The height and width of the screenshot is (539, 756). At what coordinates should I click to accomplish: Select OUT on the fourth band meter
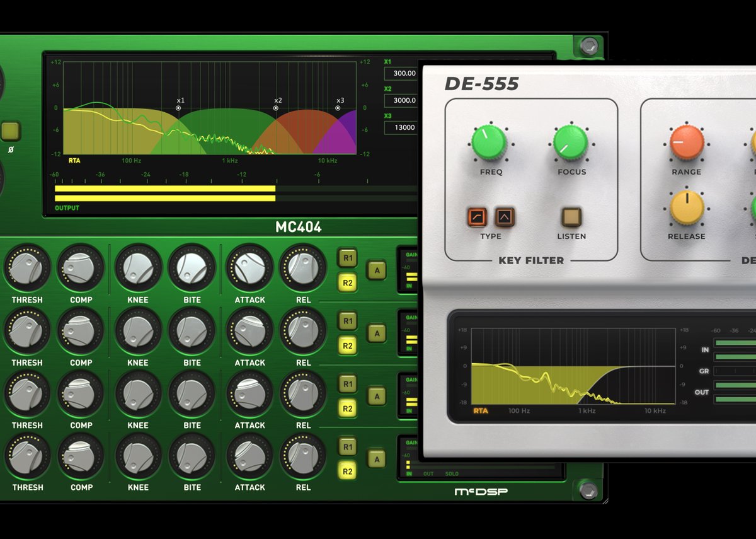coord(428,473)
